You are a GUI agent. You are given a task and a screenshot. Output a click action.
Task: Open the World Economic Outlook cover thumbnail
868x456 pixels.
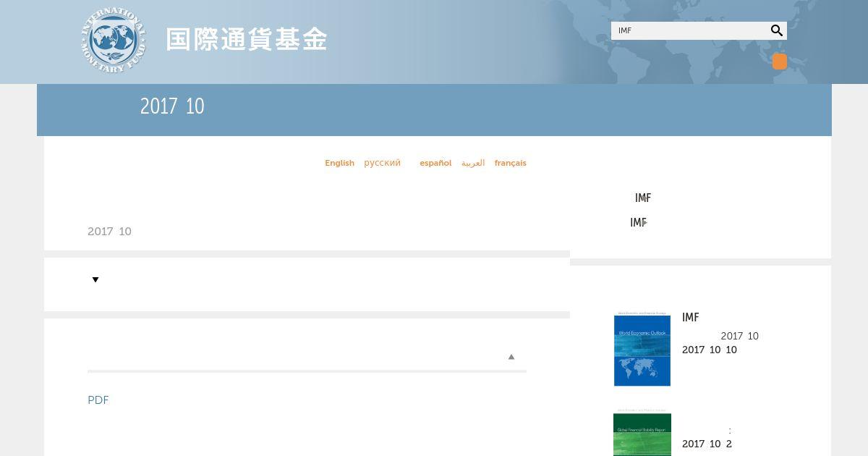click(642, 350)
